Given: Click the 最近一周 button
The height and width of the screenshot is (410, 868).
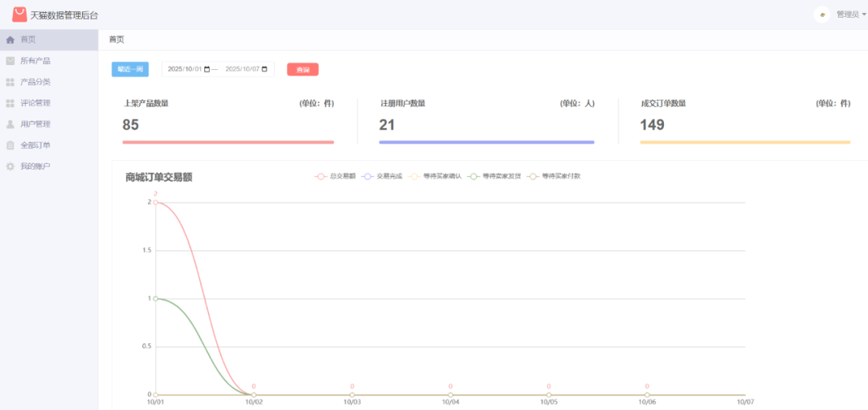Looking at the screenshot, I should [x=130, y=69].
